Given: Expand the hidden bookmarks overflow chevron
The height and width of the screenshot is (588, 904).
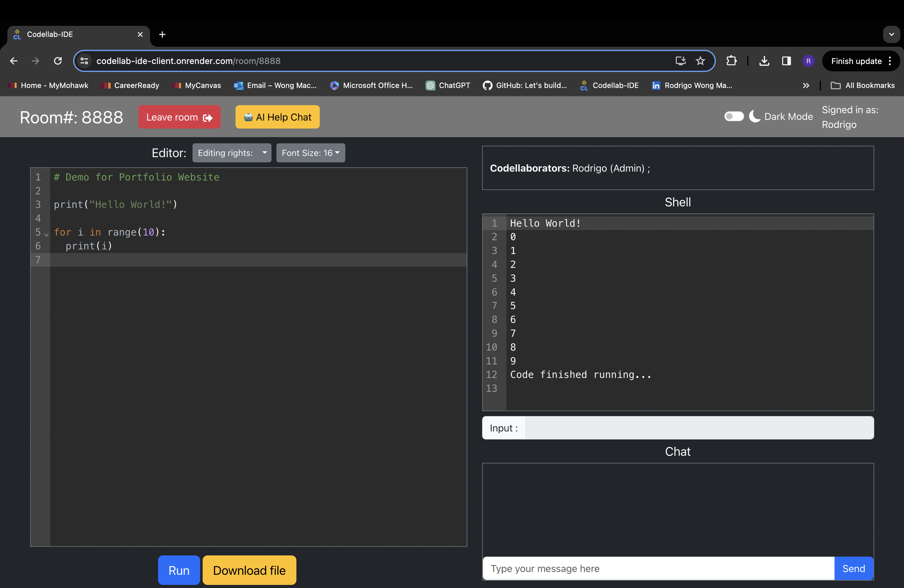Looking at the screenshot, I should [x=806, y=85].
